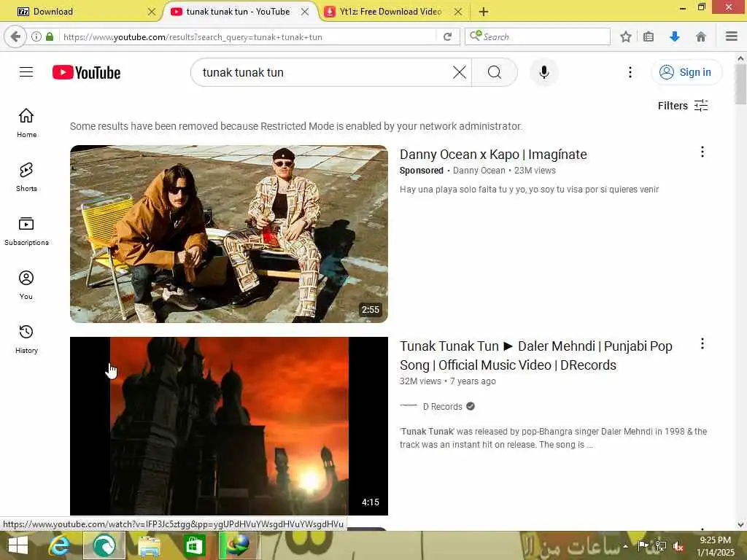
Task: Open Internet Download Manager taskbar icon
Action: [x=238, y=545]
